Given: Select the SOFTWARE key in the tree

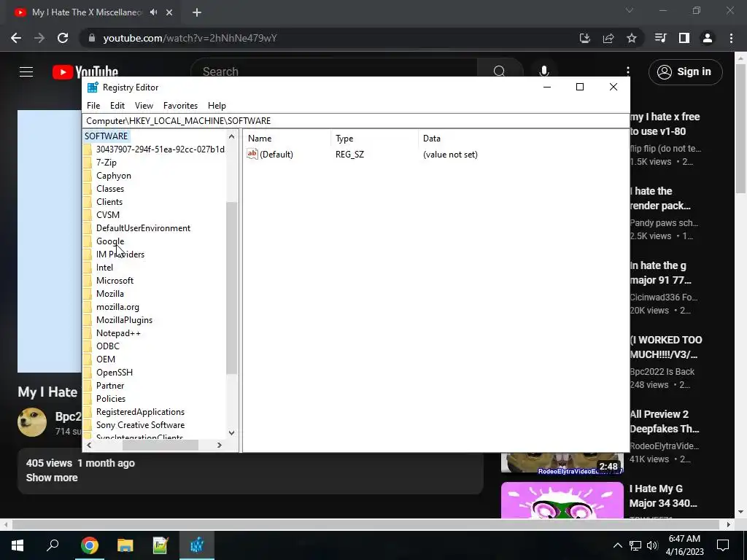Looking at the screenshot, I should click(x=107, y=136).
